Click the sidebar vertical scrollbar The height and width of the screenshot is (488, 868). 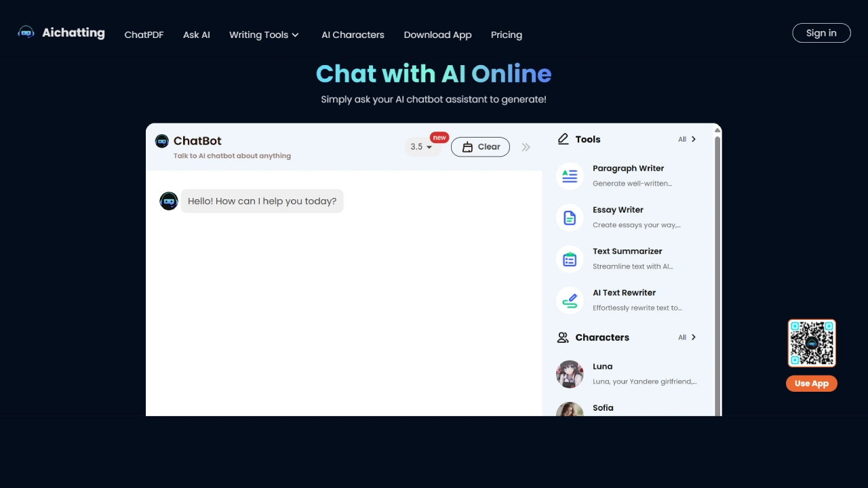coord(718,271)
